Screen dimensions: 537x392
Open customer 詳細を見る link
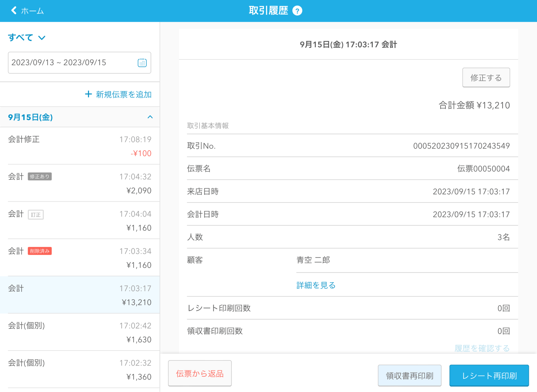point(316,285)
